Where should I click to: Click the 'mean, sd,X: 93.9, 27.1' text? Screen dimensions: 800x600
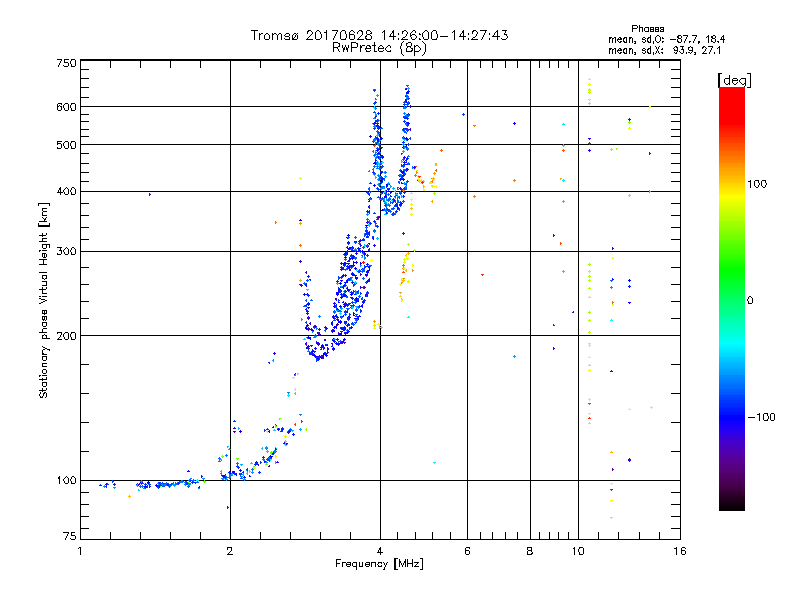(664, 50)
